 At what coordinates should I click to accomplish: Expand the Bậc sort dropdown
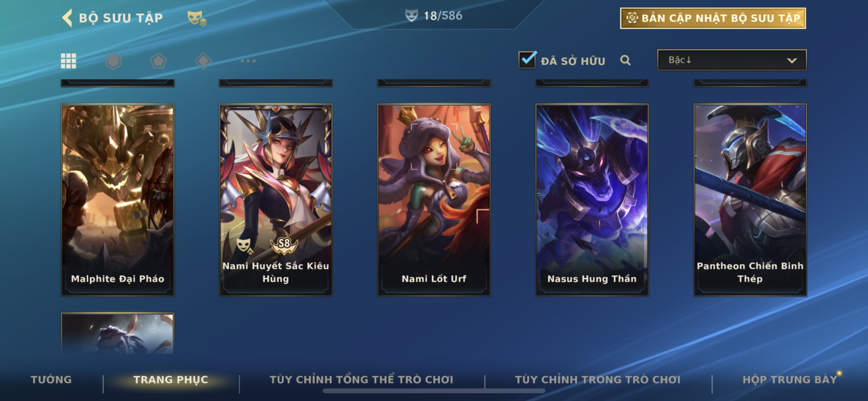pyautogui.click(x=732, y=60)
